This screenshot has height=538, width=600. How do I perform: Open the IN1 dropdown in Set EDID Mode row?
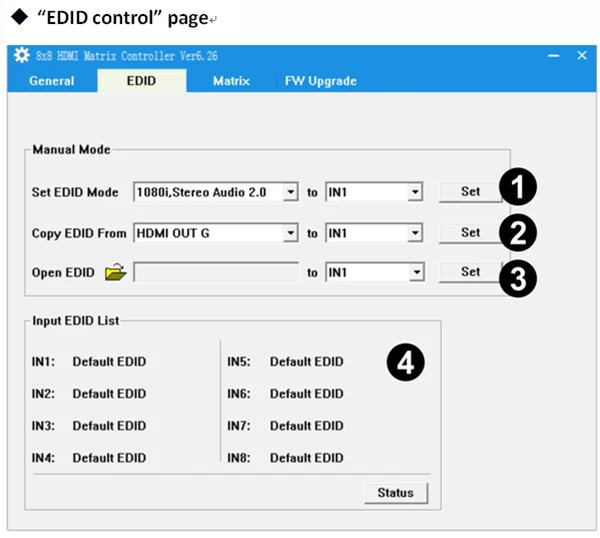415,192
